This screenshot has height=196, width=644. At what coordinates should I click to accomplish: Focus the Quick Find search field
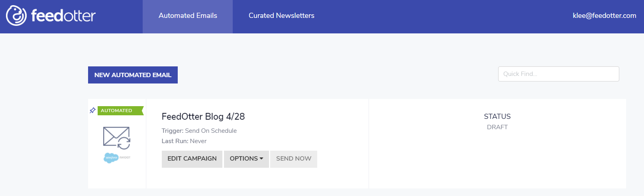[558, 74]
